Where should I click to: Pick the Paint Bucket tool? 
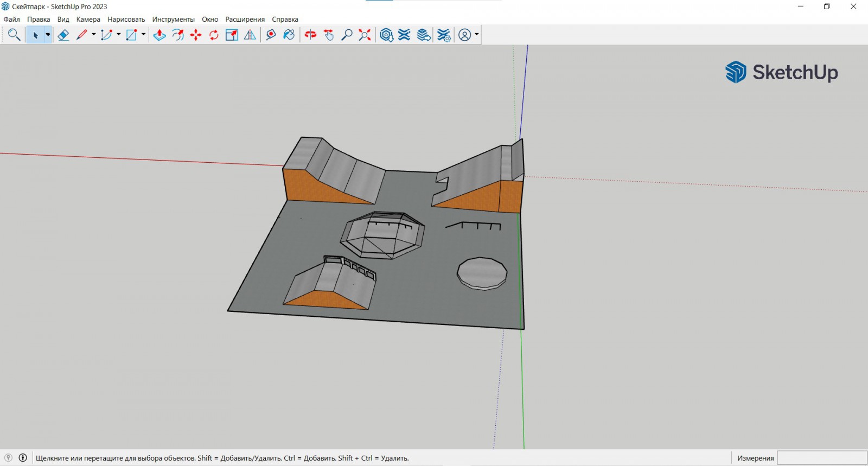pos(289,35)
